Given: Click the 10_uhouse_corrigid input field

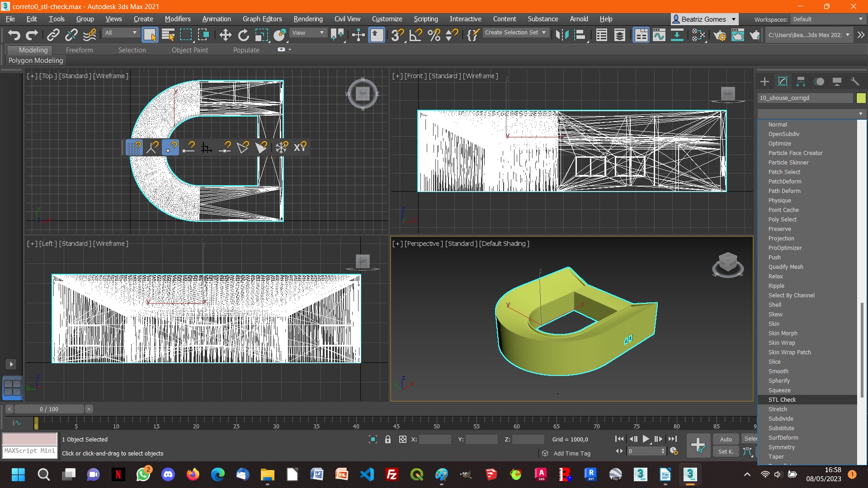Looking at the screenshot, I should point(804,97).
